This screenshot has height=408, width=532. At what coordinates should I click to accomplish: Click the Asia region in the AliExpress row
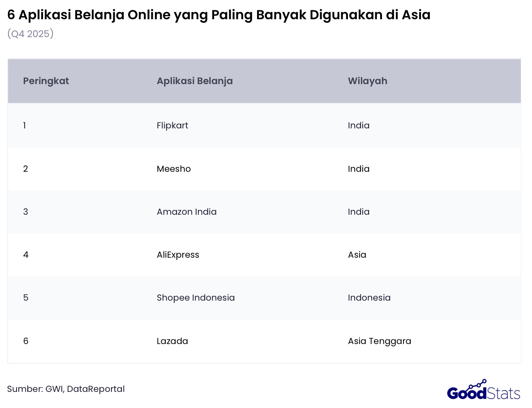(357, 255)
